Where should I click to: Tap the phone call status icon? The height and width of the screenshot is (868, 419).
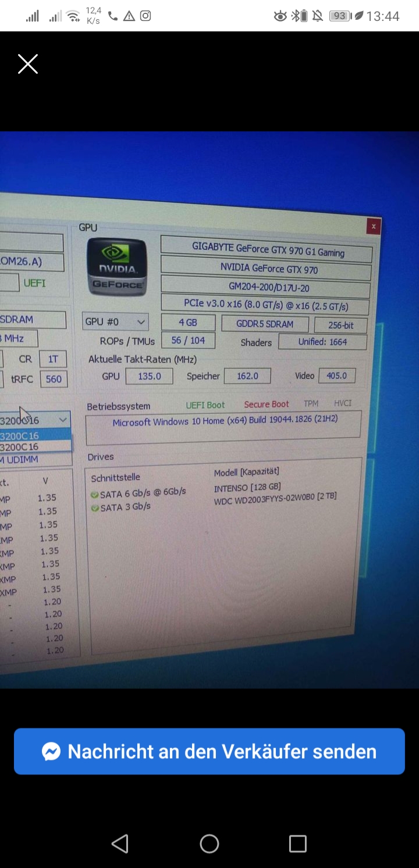click(113, 16)
